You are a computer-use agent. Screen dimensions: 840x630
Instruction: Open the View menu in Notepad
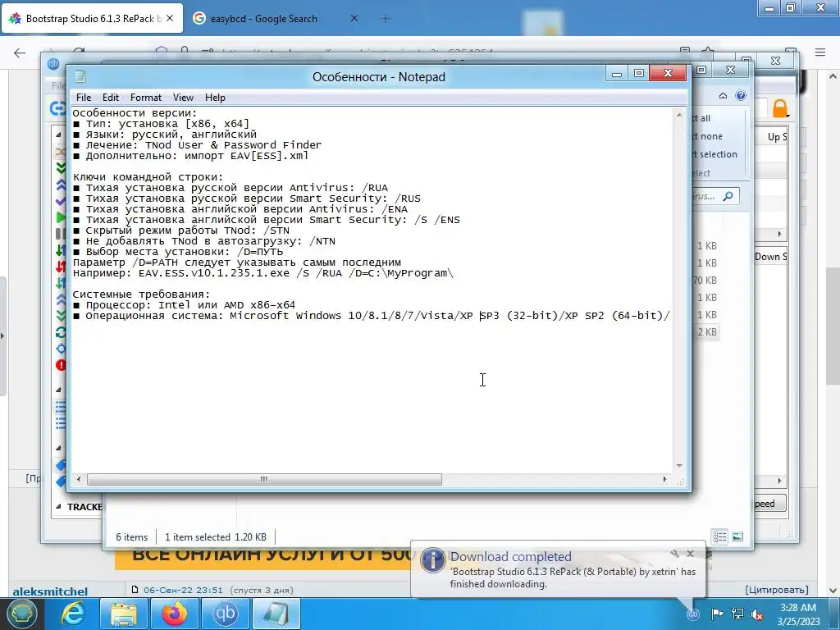[x=183, y=98]
